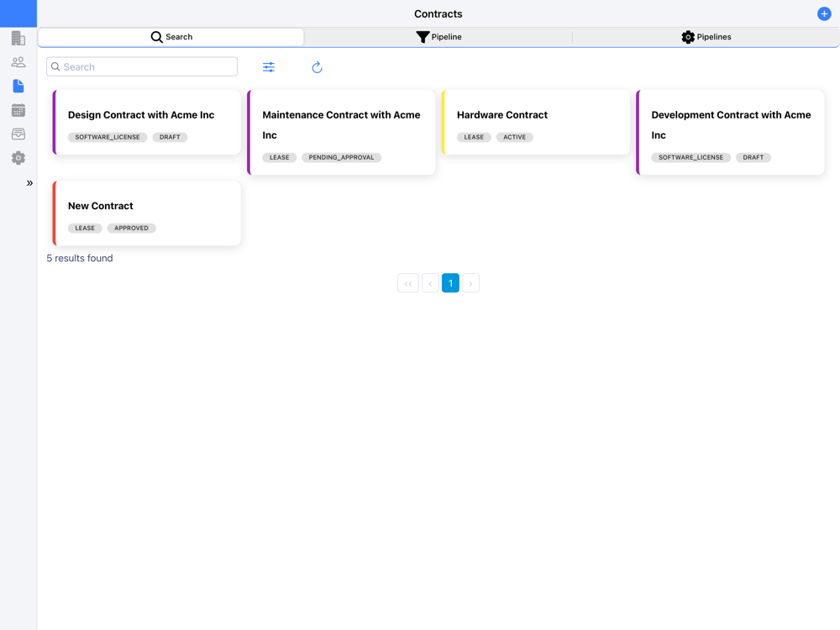Open Design Contract with Acme Inc card
The image size is (840, 630).
coord(147,122)
